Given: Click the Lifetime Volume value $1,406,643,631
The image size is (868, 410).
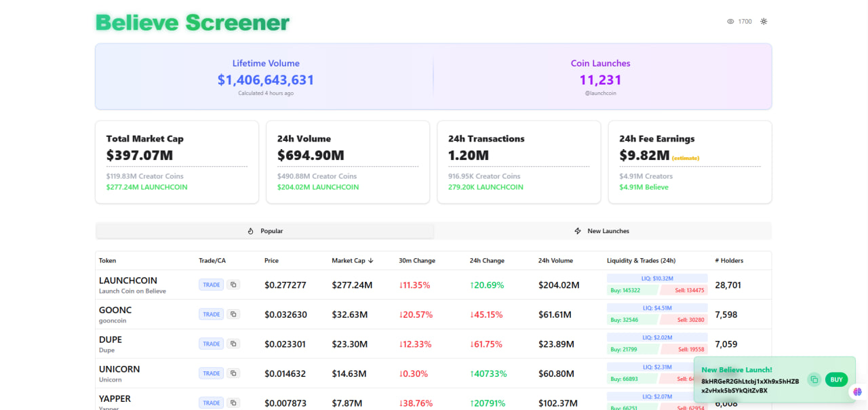Looking at the screenshot, I should point(266,80).
